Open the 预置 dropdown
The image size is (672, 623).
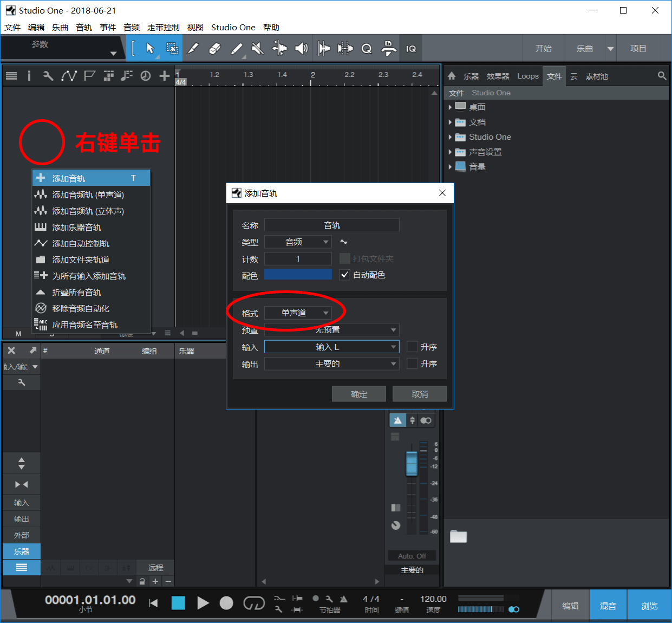331,329
